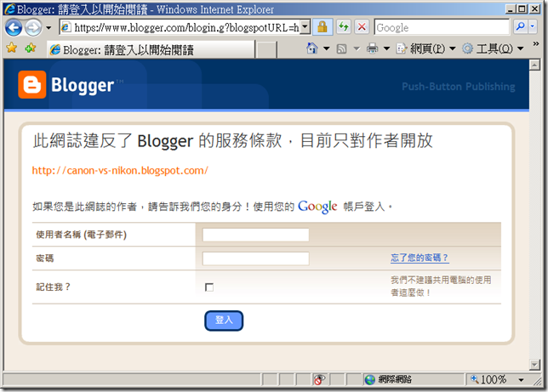This screenshot has width=548, height=392.
Task: Click the 100% zoom level button
Action: click(x=489, y=379)
